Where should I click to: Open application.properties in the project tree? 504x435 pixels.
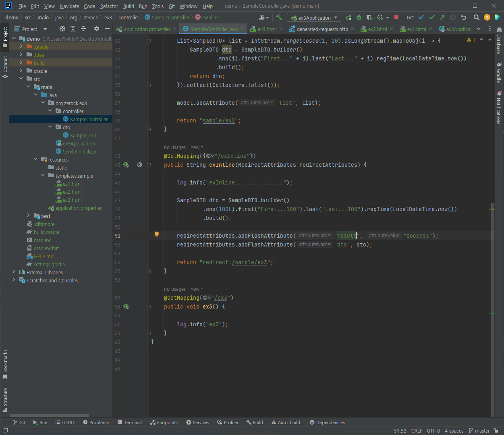coord(79,208)
